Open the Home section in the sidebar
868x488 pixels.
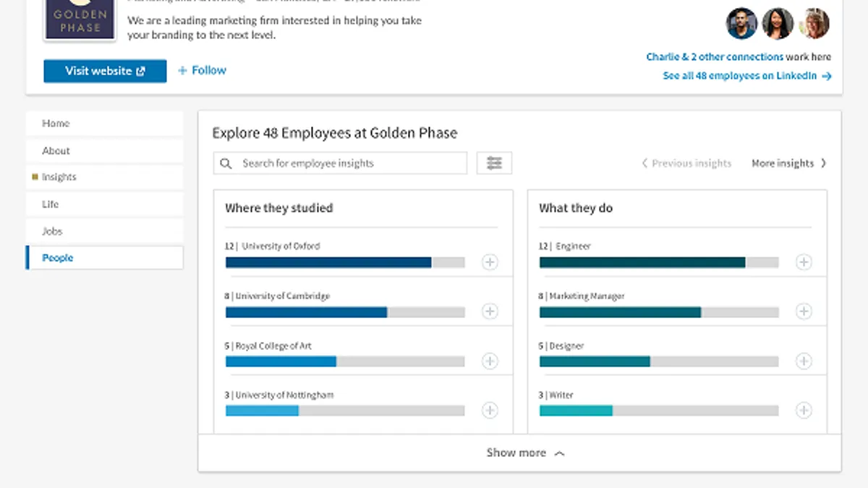coord(105,124)
